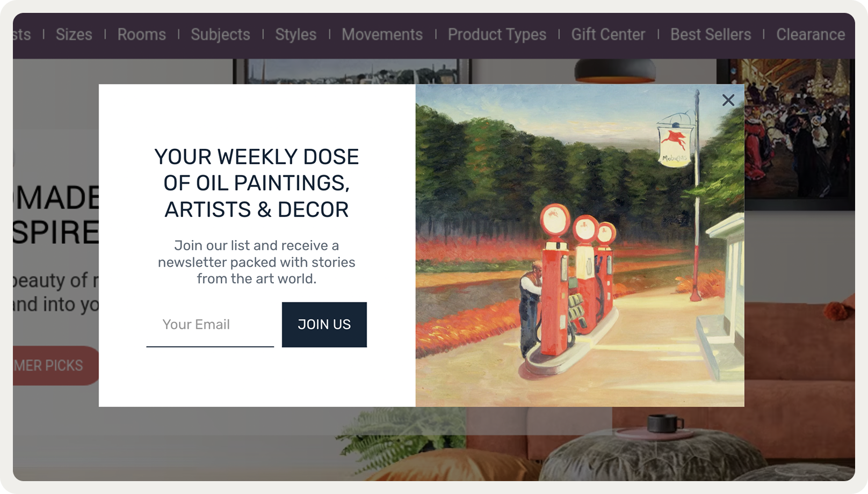The width and height of the screenshot is (868, 494).
Task: Open the Clearance section
Action: click(x=811, y=34)
